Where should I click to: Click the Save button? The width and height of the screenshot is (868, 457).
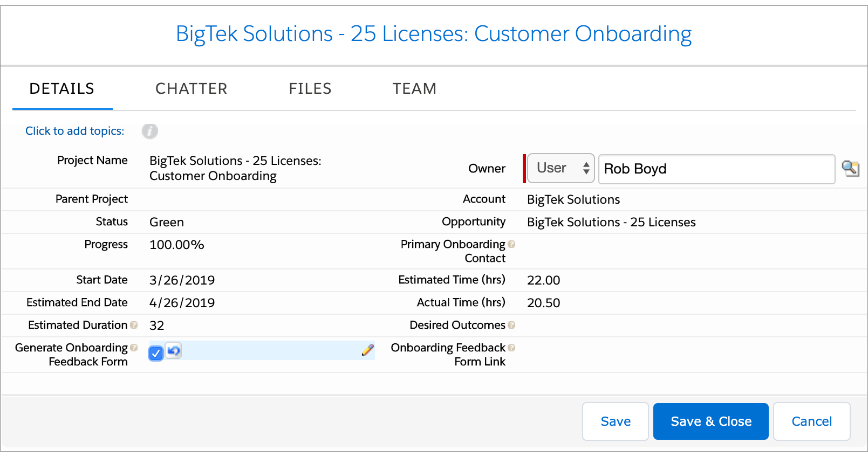tap(616, 421)
